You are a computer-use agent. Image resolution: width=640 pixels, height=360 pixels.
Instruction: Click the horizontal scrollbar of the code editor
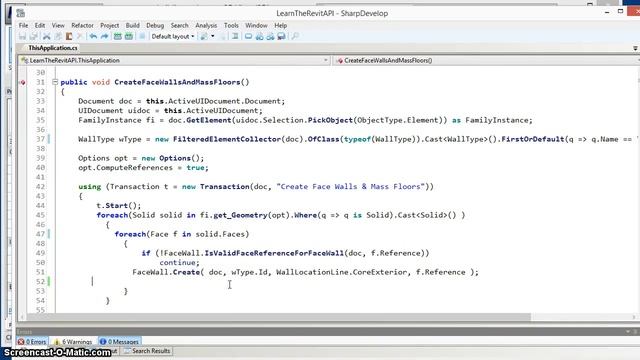(278, 317)
